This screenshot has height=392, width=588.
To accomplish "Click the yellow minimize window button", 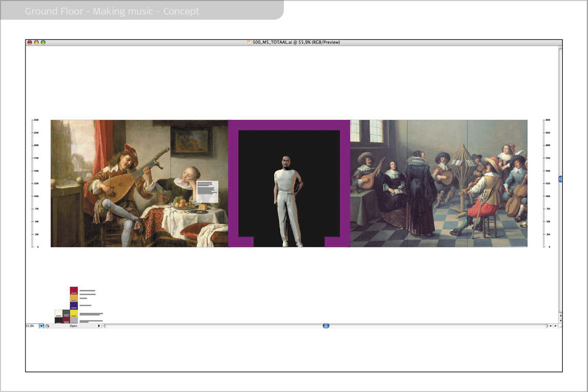I will pos(36,43).
